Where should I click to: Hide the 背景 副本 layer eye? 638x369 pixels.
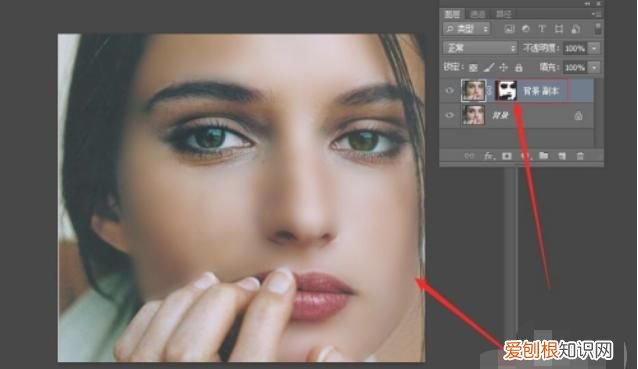pyautogui.click(x=450, y=91)
